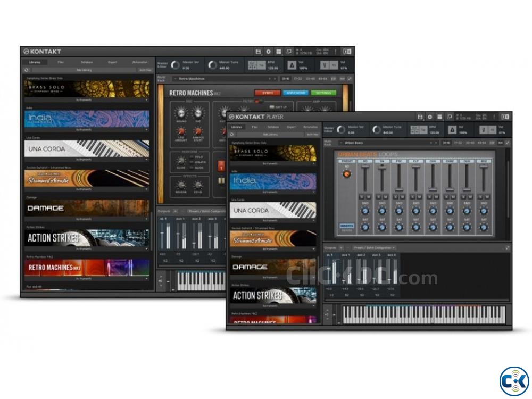Expand Action Strikes Instruments dropdown in Kontakt window
Screen dimensions: 532x399
(x=87, y=249)
